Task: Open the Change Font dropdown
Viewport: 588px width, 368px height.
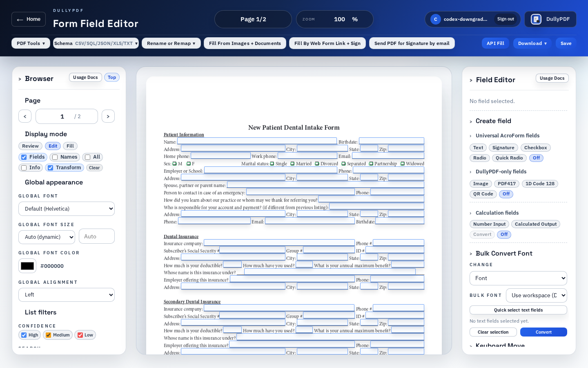Action: 518,278
